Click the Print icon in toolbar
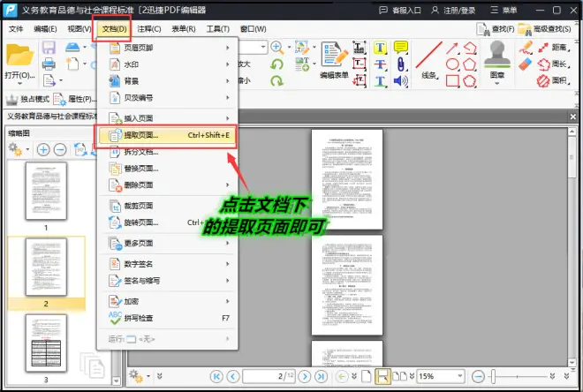 click(x=49, y=64)
